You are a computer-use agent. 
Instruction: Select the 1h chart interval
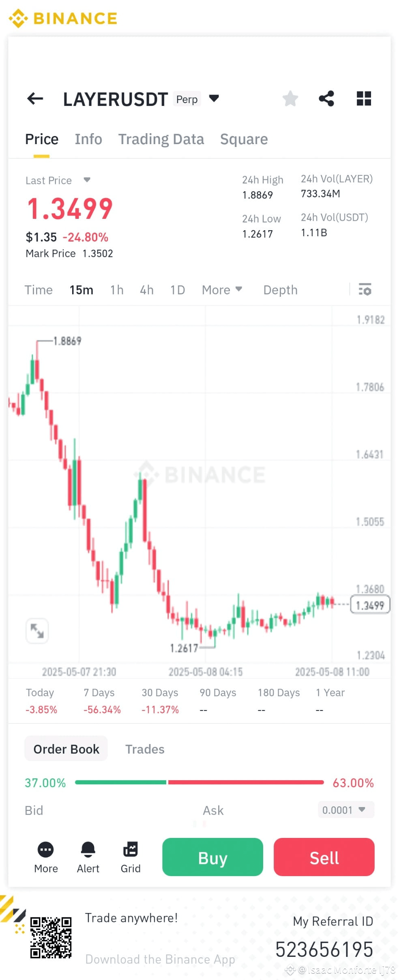[117, 290]
